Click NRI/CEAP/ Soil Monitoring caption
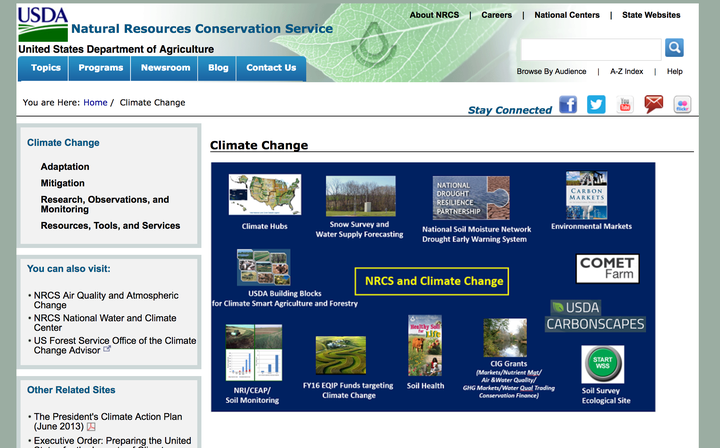Screen dimensions: 720x448 (x=252, y=395)
